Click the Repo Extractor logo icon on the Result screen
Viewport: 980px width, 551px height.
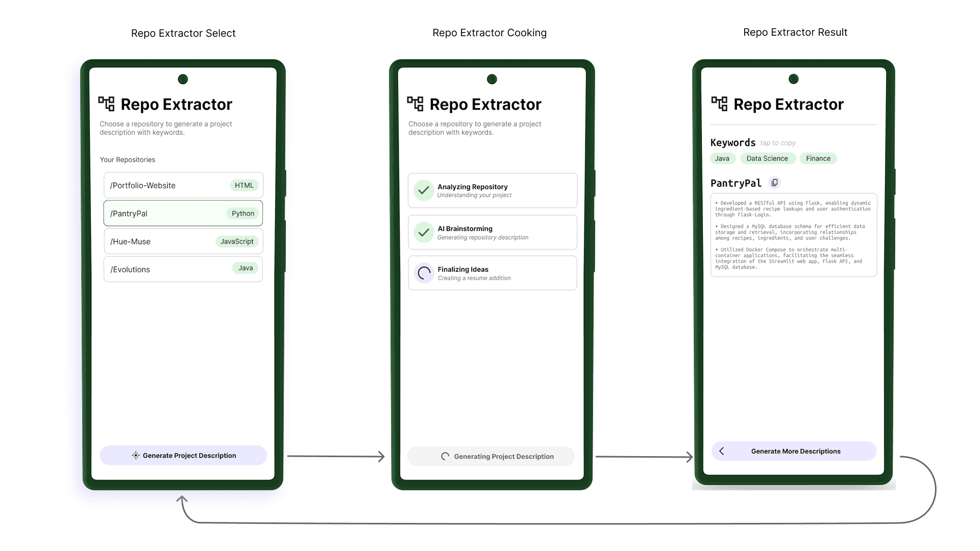[719, 104]
